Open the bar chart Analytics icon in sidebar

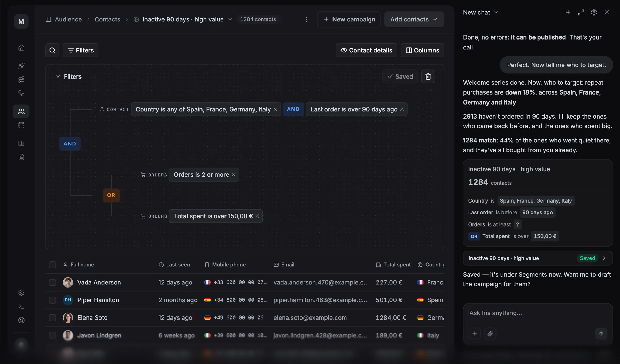click(21, 143)
